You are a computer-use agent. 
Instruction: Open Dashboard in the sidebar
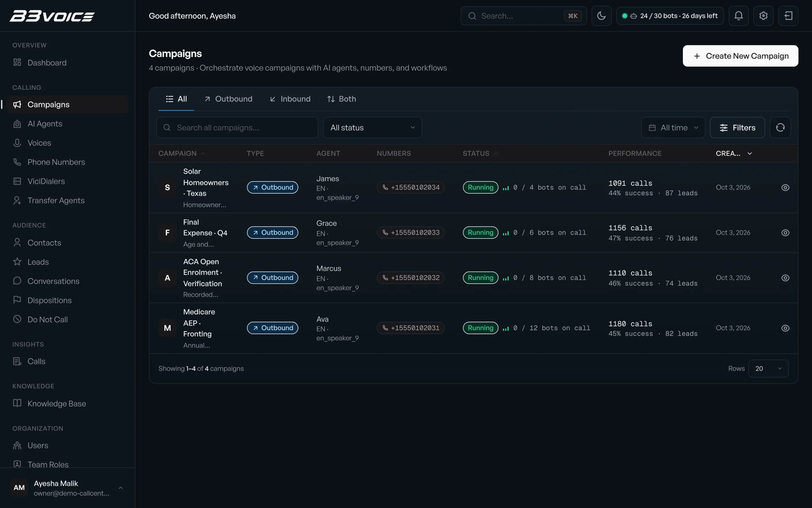(x=67, y=63)
